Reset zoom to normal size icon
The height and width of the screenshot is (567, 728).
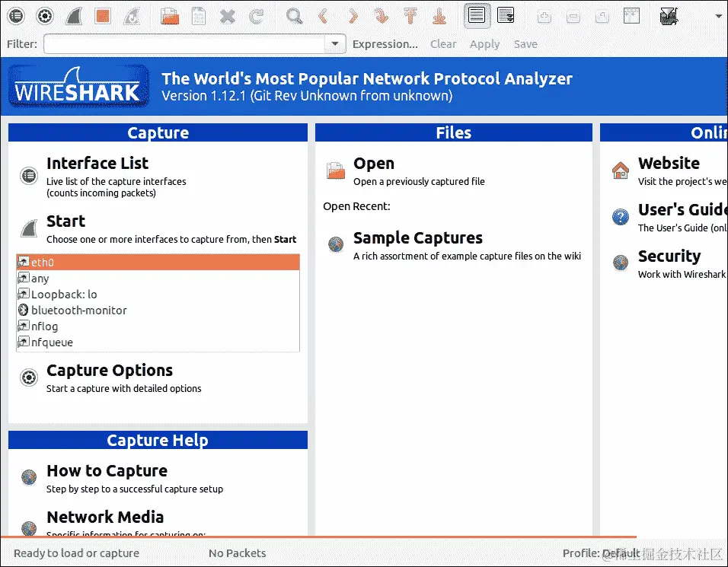(602, 17)
